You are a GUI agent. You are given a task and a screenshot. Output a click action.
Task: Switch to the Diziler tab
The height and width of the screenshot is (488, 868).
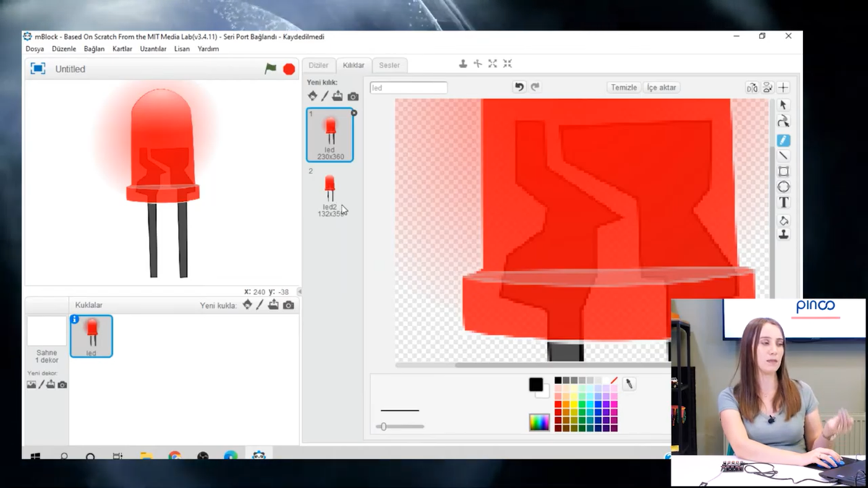pos(318,65)
